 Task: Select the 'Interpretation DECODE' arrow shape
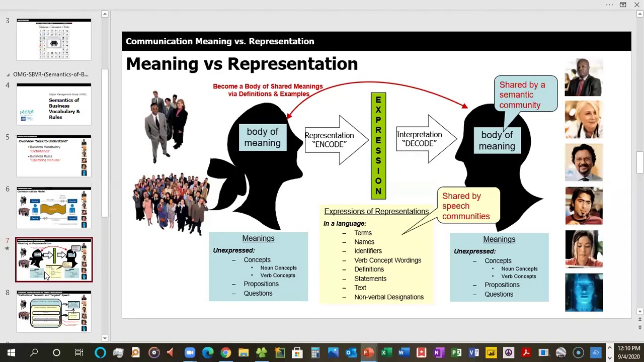point(426,139)
